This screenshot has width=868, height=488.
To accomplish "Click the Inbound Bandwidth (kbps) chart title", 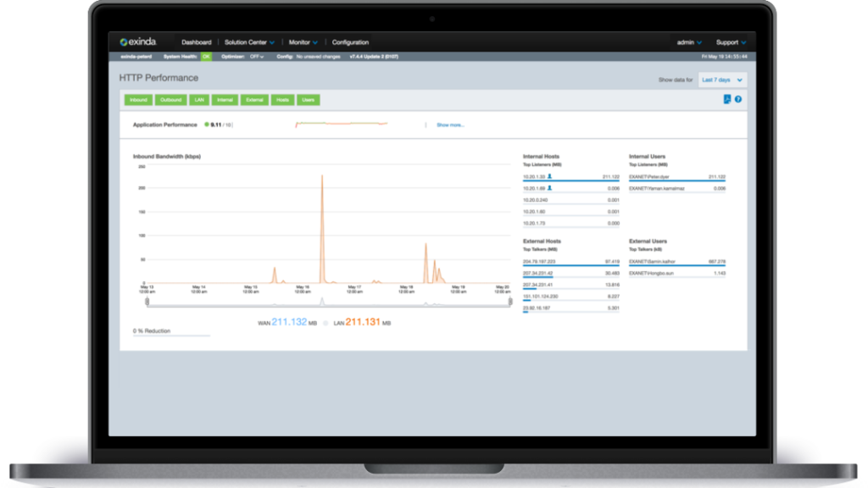I will pyautogui.click(x=167, y=157).
